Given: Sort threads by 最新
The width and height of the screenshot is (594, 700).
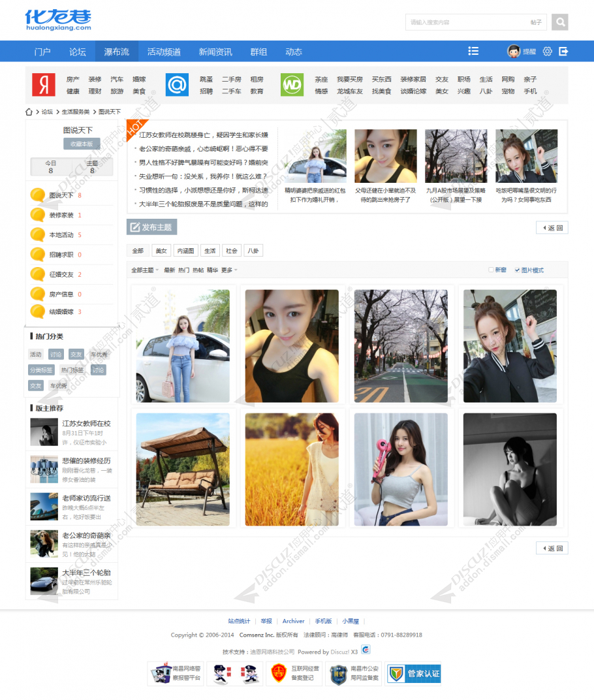Looking at the screenshot, I should pyautogui.click(x=169, y=270).
